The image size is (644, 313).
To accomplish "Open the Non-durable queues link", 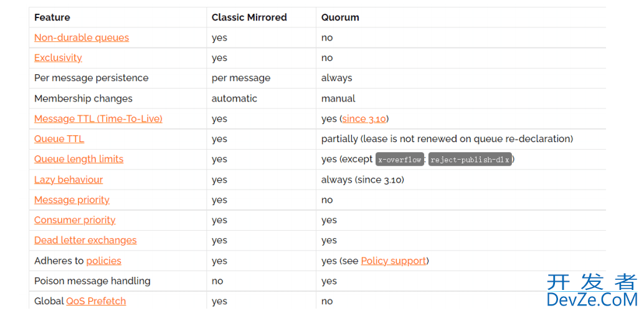I will tap(82, 38).
